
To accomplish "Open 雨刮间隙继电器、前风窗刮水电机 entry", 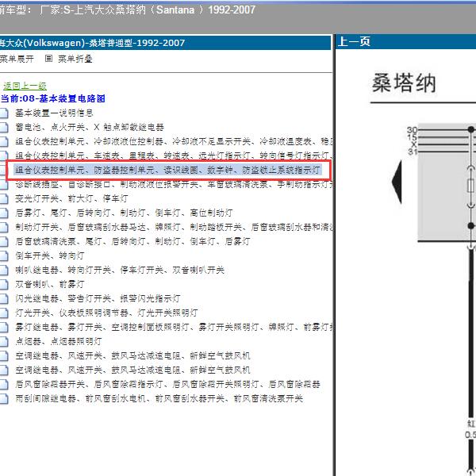I will point(159,398).
